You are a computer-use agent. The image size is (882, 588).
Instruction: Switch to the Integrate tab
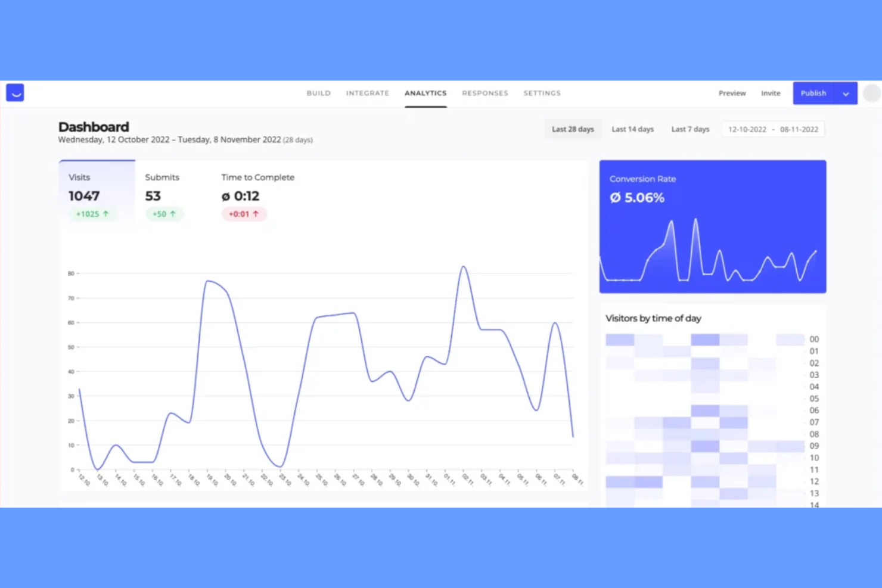click(x=368, y=94)
